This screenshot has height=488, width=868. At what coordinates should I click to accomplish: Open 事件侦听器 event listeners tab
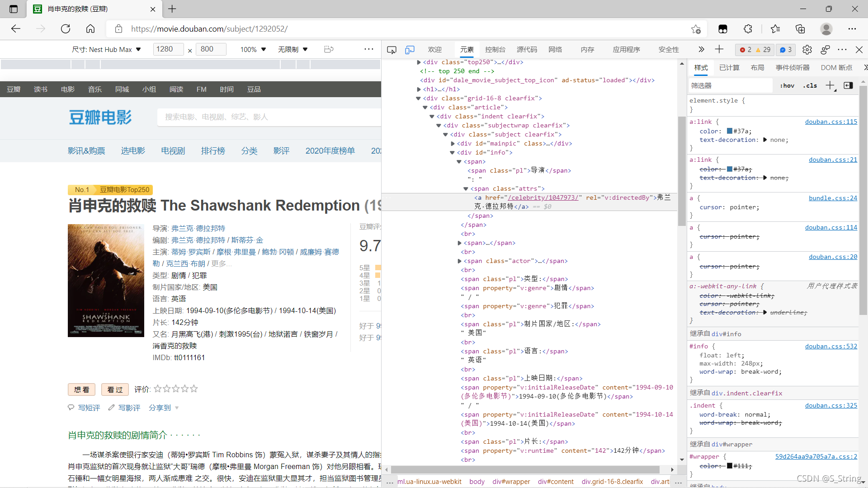[793, 68]
